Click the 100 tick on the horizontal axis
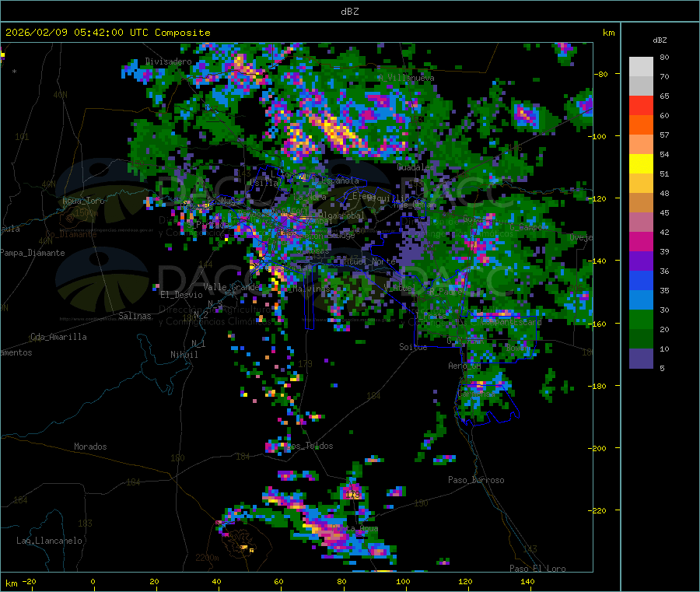Image resolution: width=700 pixels, height=592 pixels. coord(403,581)
